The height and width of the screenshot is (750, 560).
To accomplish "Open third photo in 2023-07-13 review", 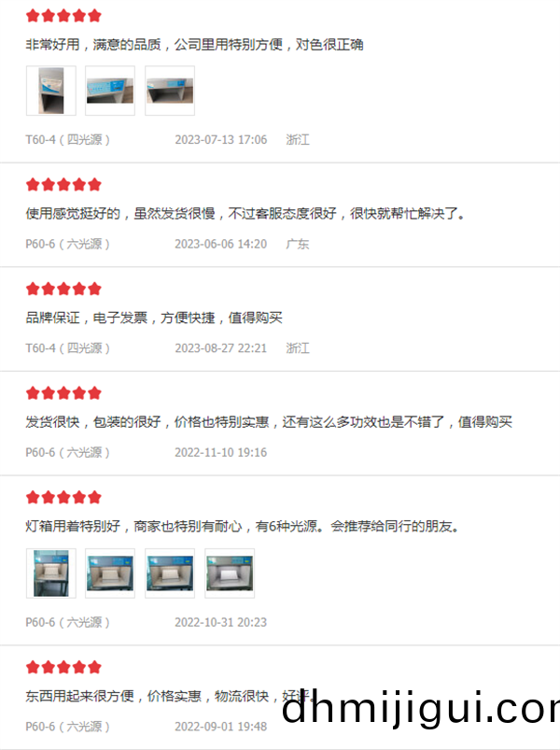I will (x=170, y=91).
